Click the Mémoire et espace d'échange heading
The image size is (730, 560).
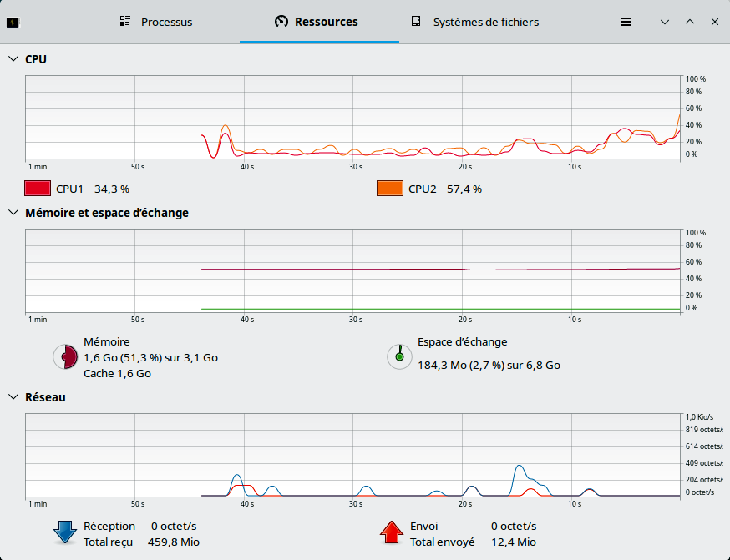[x=107, y=213]
